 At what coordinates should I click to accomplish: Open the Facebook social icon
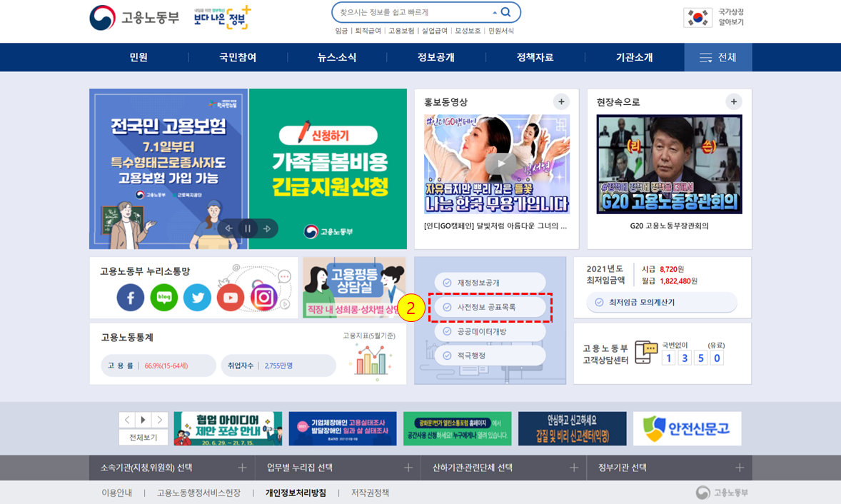pyautogui.click(x=131, y=298)
